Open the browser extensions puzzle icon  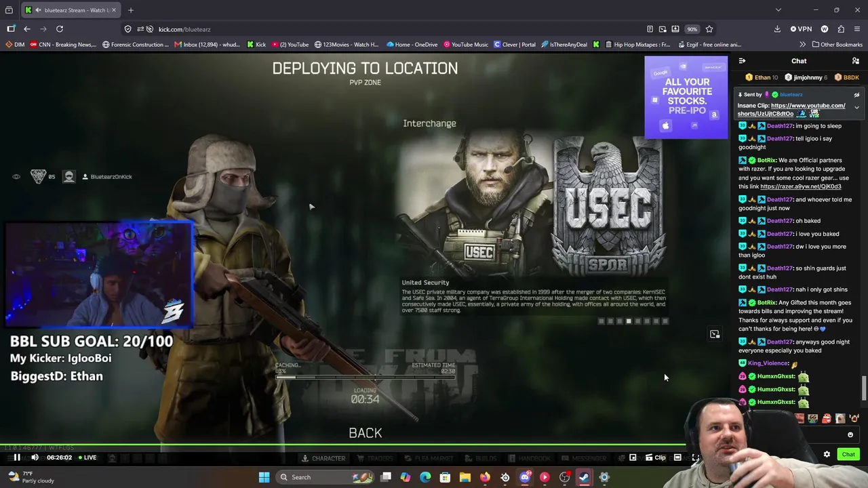841,29
